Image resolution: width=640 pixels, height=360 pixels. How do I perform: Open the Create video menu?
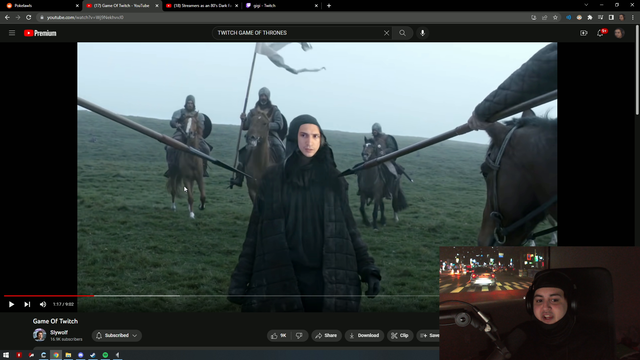(584, 33)
